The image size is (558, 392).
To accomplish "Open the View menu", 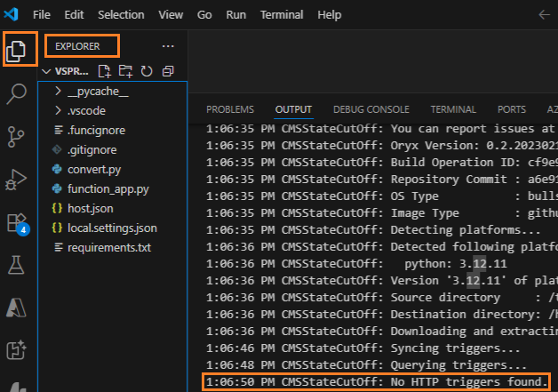I will tap(171, 14).
